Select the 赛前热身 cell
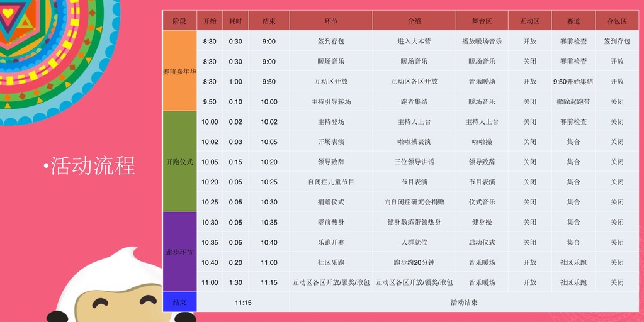 pos(331,222)
